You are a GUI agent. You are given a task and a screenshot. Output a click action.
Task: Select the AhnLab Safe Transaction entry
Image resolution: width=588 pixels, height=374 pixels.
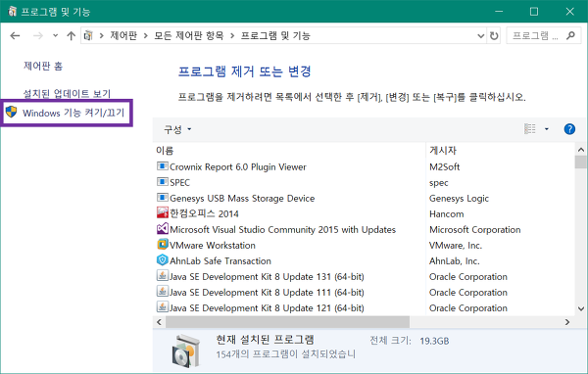click(x=220, y=260)
